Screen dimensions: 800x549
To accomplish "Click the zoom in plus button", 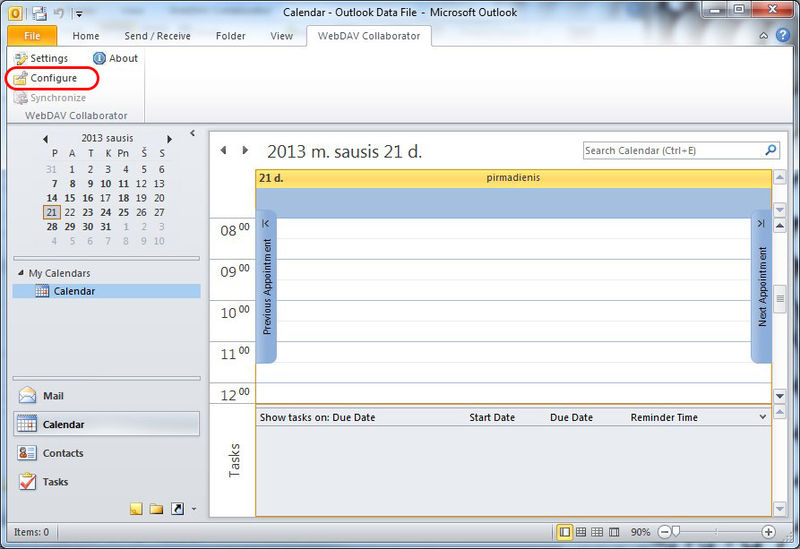I will coord(768,532).
